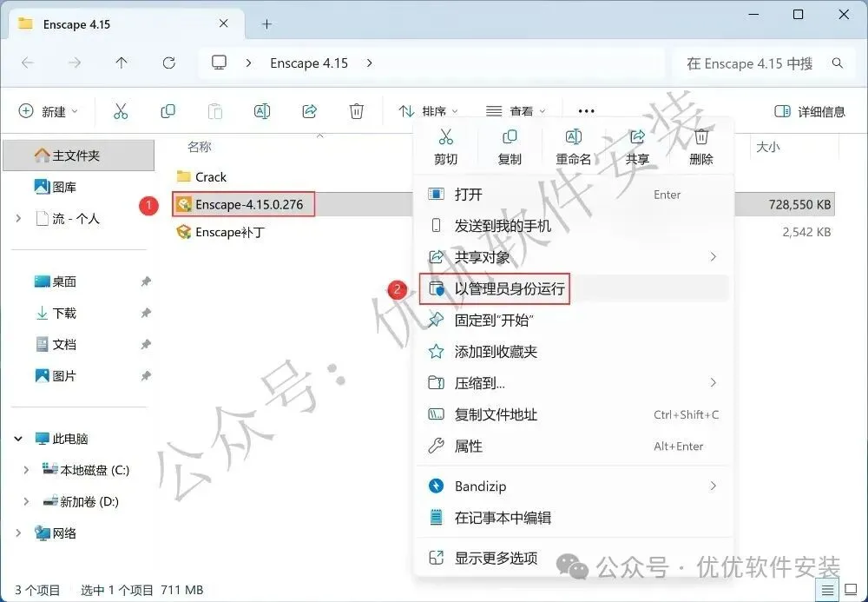Screen dimensions: 868x602
Task: Go forward with the right arrow
Action: point(74,63)
